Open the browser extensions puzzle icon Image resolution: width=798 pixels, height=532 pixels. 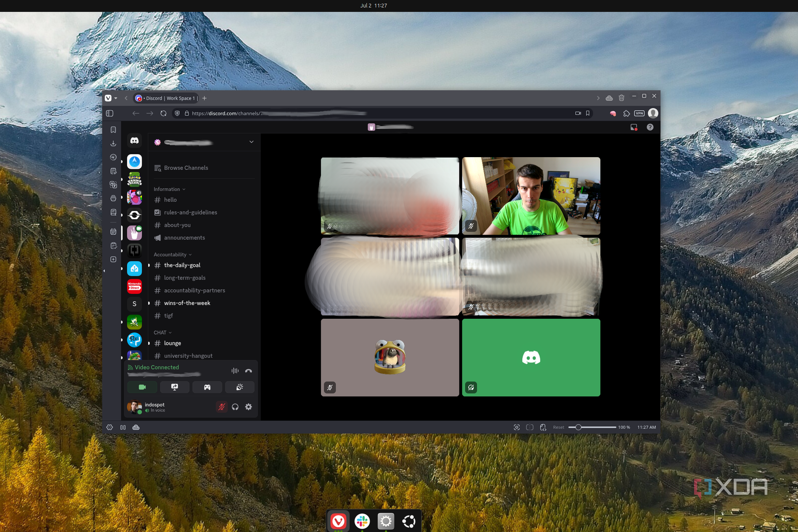626,113
